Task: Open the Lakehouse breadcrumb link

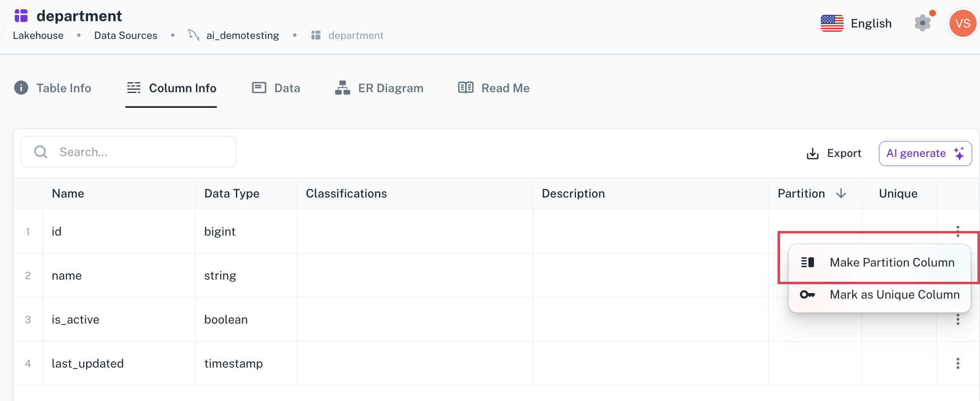Action: click(x=38, y=36)
